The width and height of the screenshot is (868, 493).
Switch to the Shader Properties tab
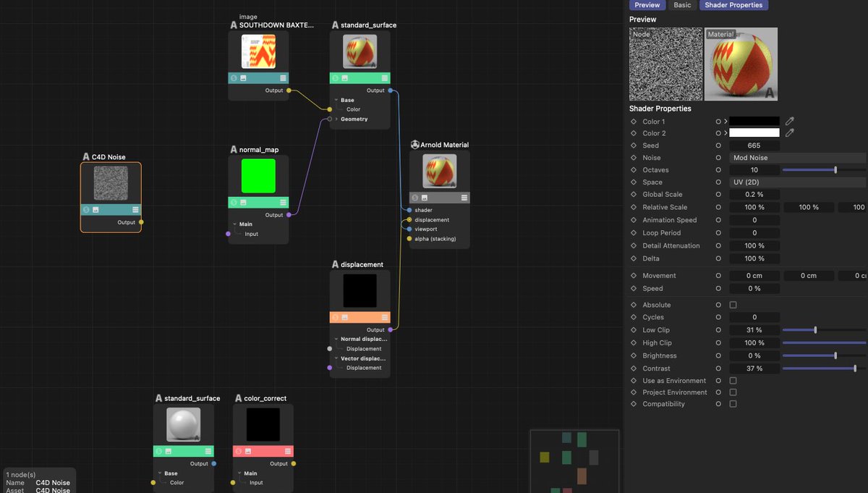pyautogui.click(x=733, y=5)
